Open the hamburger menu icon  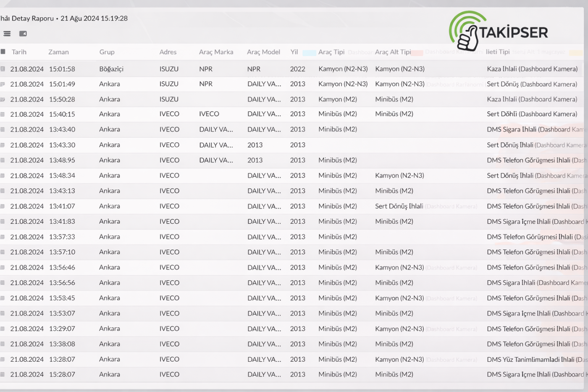point(7,34)
